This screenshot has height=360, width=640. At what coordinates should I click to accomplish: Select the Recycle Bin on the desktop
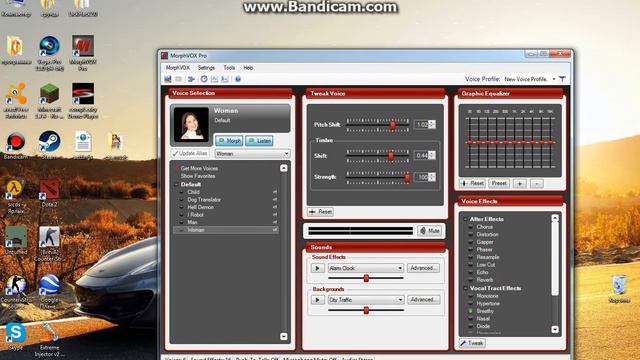tap(619, 289)
